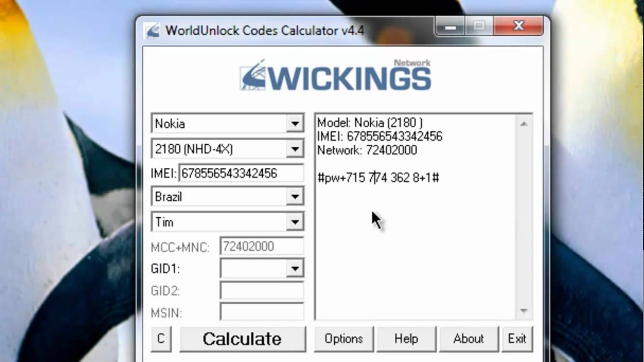Open the About button
644x362 pixels.
tap(468, 339)
